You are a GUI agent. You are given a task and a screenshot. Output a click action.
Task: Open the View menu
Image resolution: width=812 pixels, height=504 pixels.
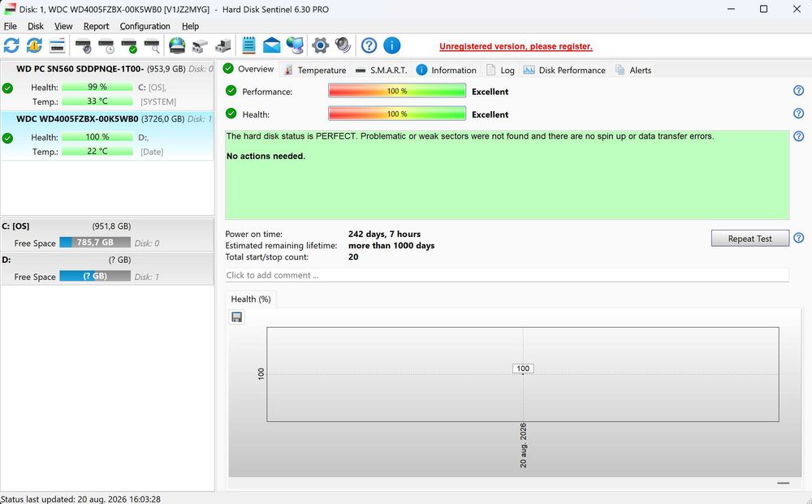pyautogui.click(x=63, y=26)
